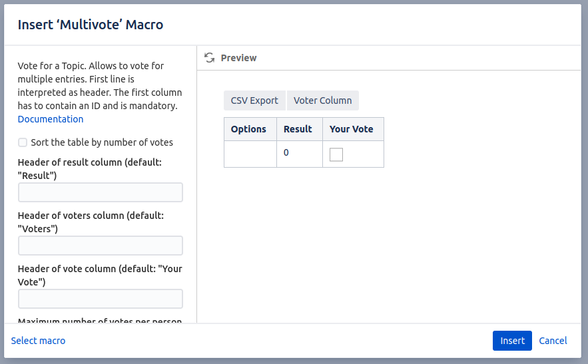588x364 pixels.
Task: Enable Sort the table by number of votes
Action: coord(23,142)
